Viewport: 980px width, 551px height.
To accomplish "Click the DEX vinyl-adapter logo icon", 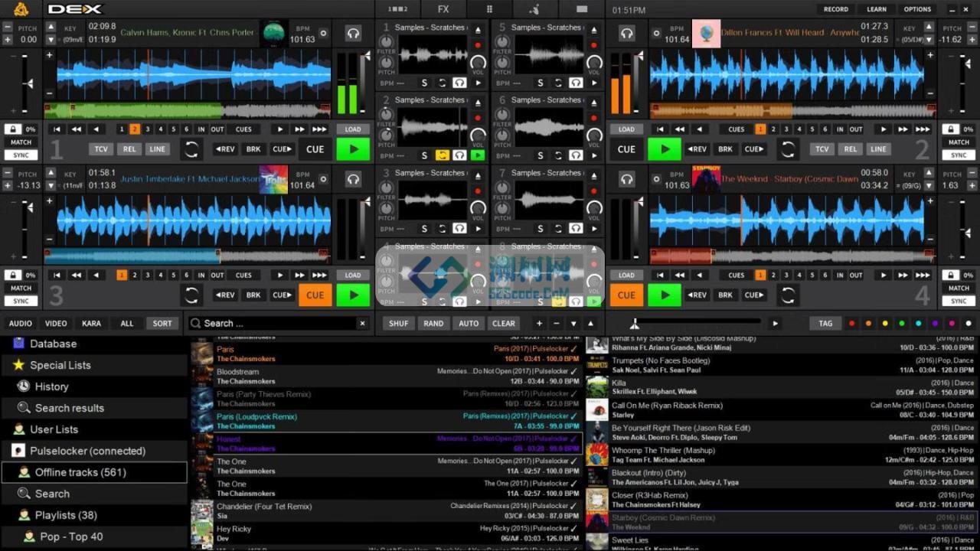I will [x=21, y=9].
